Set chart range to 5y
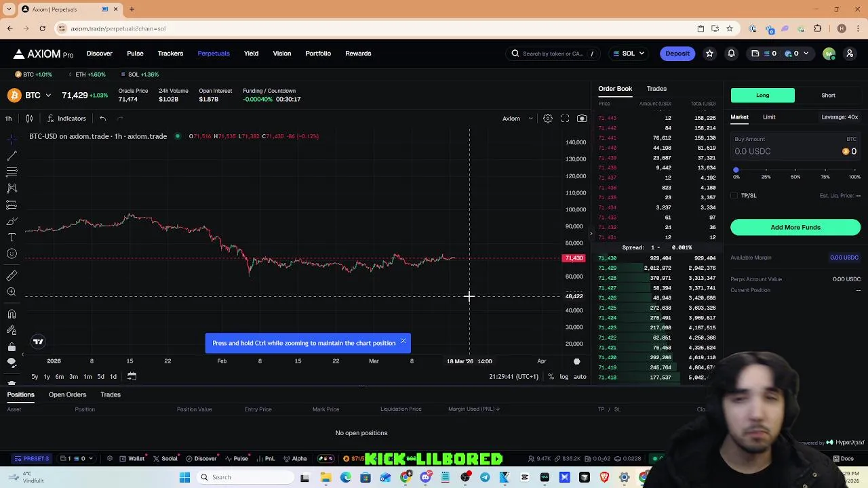The height and width of the screenshot is (488, 868). pyautogui.click(x=35, y=377)
